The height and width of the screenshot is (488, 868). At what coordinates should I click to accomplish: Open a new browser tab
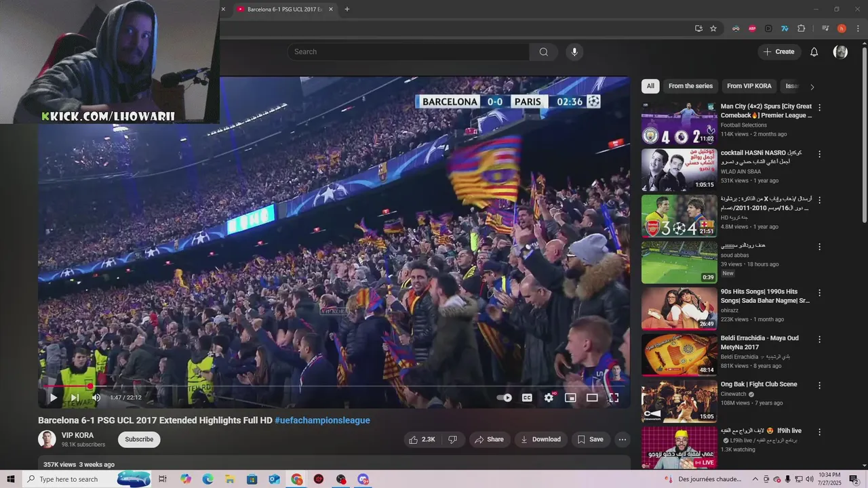[x=347, y=9]
